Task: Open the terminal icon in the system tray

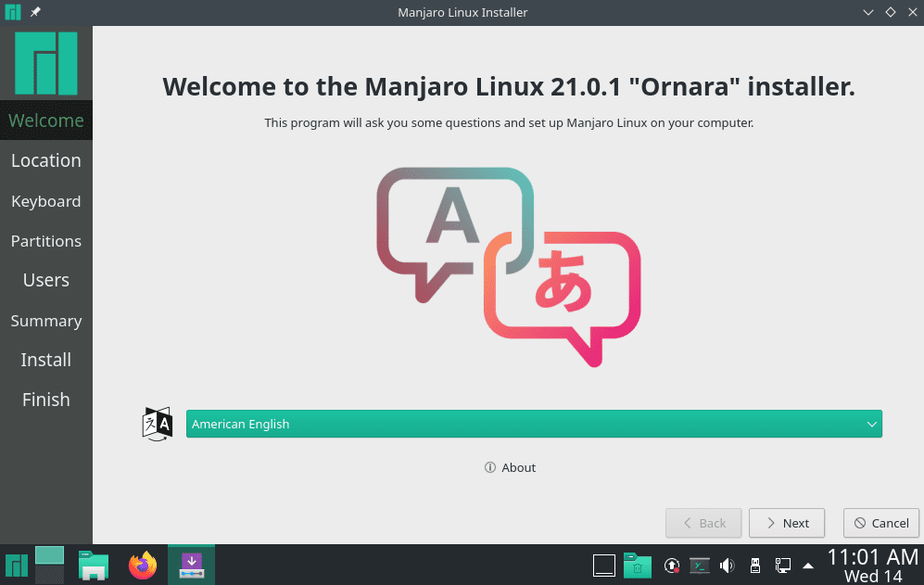Action: [700, 565]
